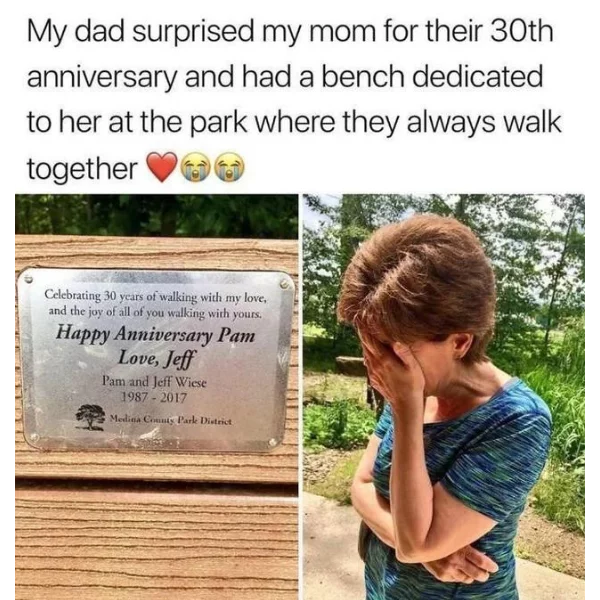Click 'Pam and Jeff Wiese' on the plaque
The image size is (600, 600).
[154, 382]
